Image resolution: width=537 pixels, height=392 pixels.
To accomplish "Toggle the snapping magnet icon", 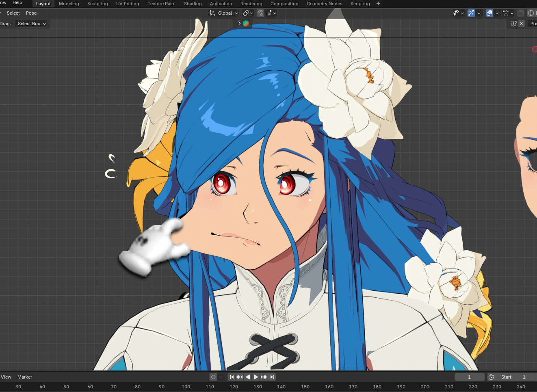I will click(x=260, y=13).
